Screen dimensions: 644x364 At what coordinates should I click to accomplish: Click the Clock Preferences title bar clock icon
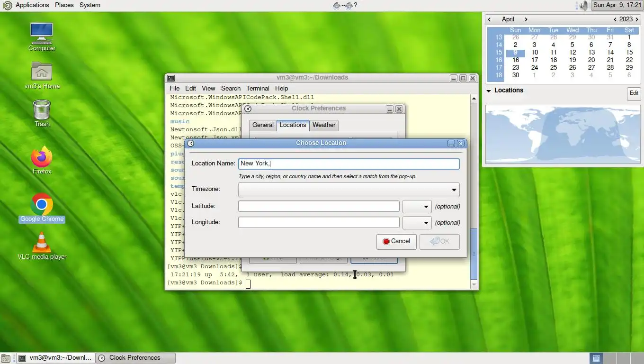tap(248, 109)
